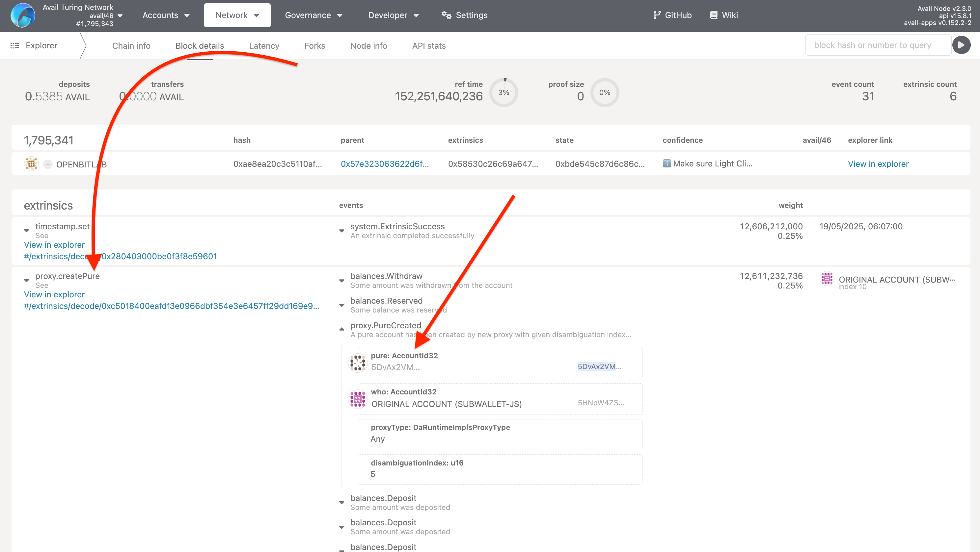Click View in explorer for proxy.createPure
Image resolution: width=980 pixels, height=552 pixels.
click(x=54, y=294)
